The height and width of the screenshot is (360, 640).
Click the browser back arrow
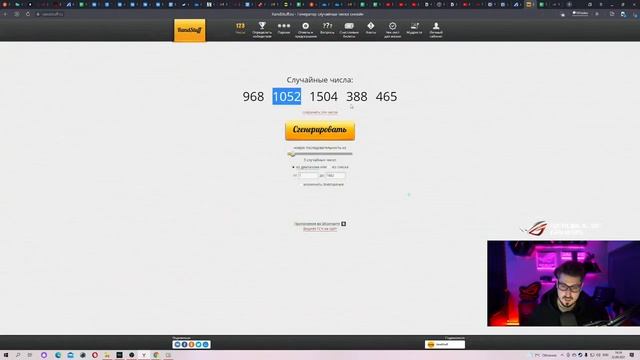pyautogui.click(x=5, y=14)
